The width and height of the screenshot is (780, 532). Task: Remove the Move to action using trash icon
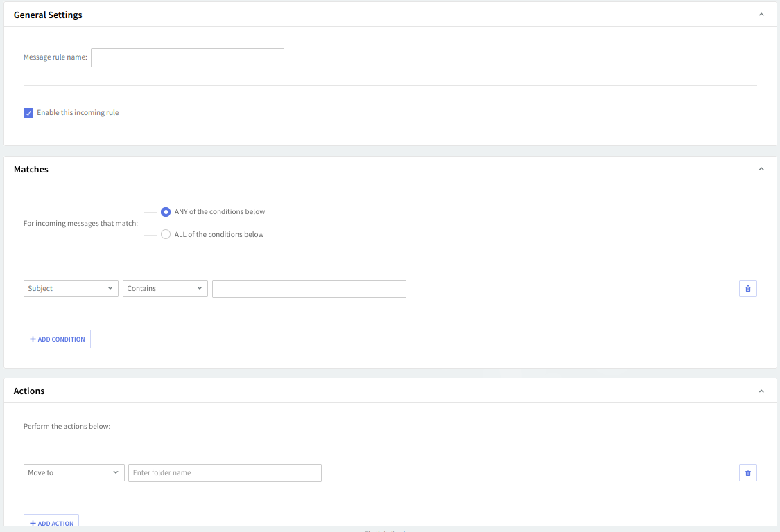747,472
